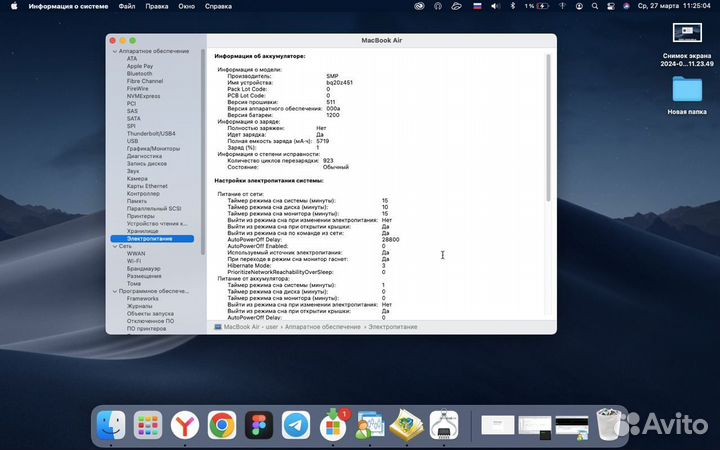This screenshot has width=720, height=450.
Task: Open the Trash in the Dock
Action: coord(610,424)
